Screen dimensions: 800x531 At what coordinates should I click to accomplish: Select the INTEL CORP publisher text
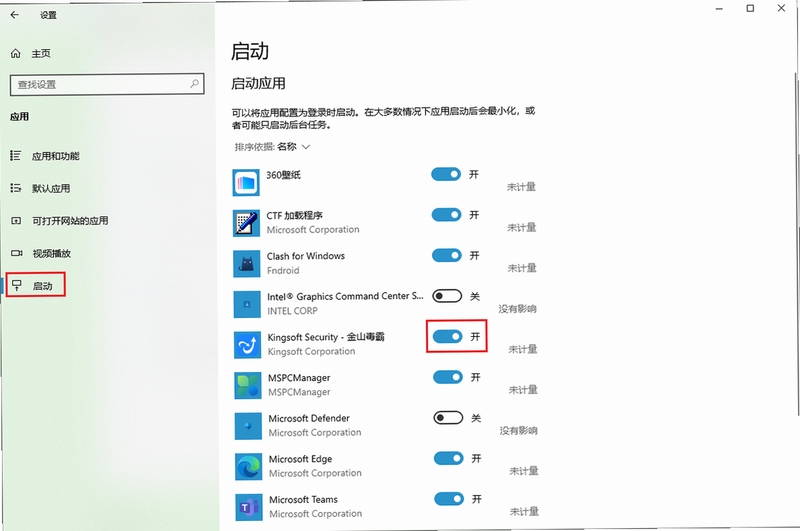tap(292, 311)
